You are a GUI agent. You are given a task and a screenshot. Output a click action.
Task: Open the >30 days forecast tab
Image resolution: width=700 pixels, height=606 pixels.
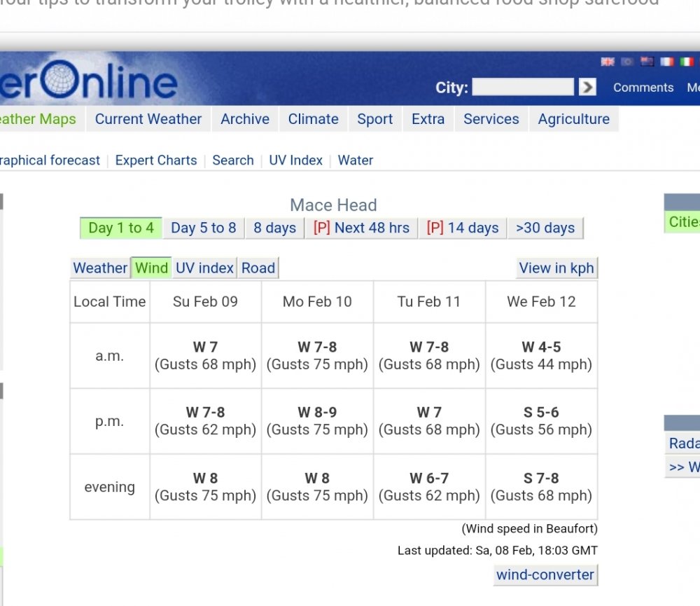pyautogui.click(x=545, y=228)
